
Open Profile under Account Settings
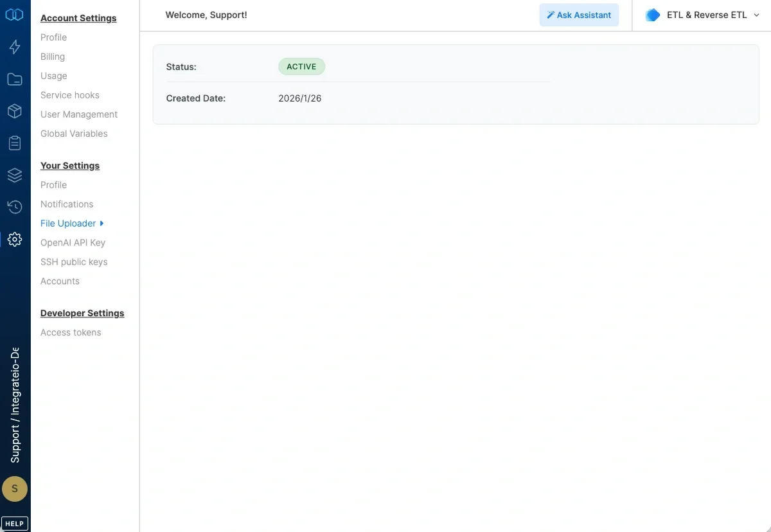click(53, 37)
